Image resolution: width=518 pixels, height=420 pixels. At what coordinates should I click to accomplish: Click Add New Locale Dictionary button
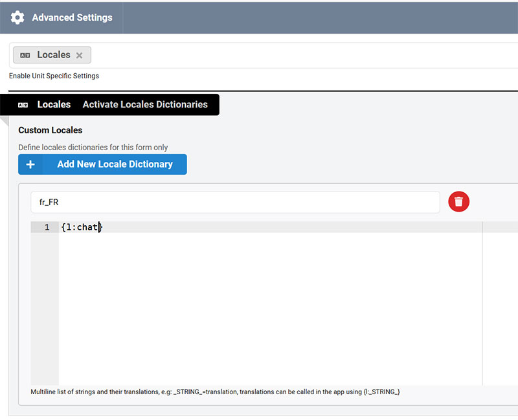click(102, 164)
